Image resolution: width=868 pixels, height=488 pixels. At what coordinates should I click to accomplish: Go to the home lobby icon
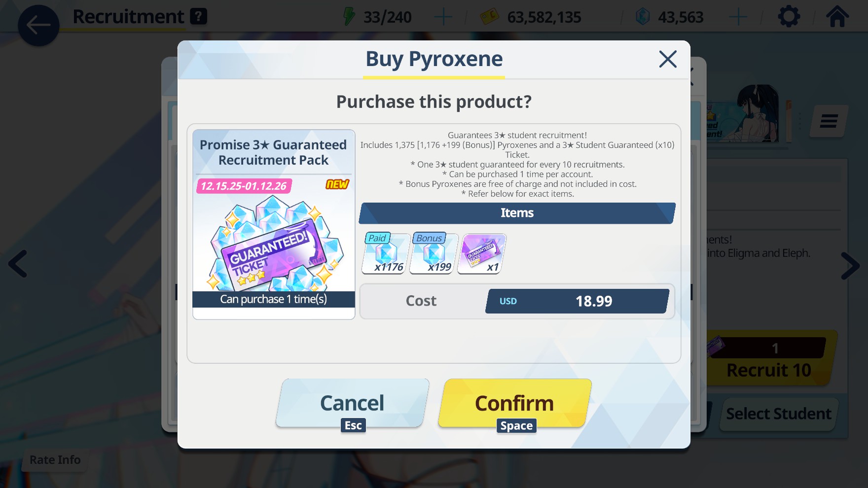838,16
